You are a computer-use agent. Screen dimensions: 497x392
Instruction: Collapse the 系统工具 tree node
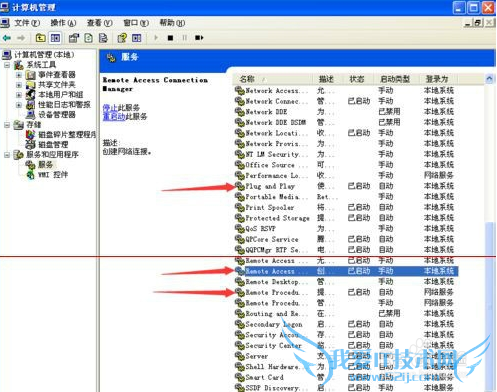(x=7, y=65)
